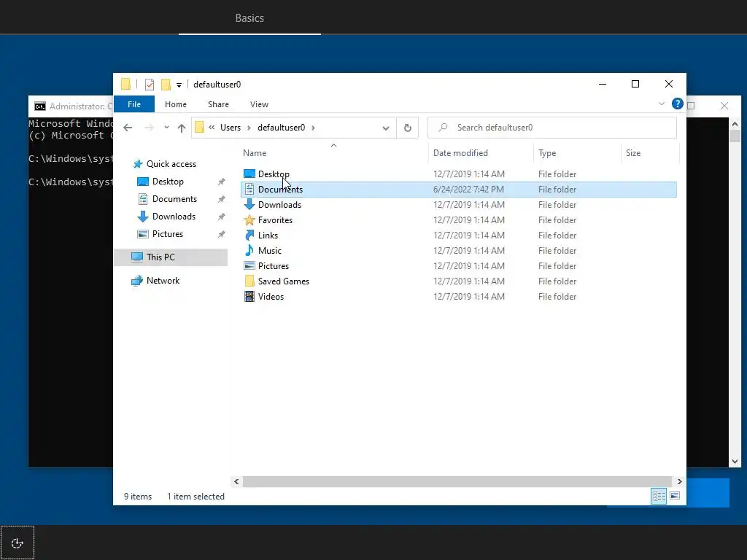Click the Command Prompt scroll down arrow
Screen dimensions: 747x560
tap(735, 461)
